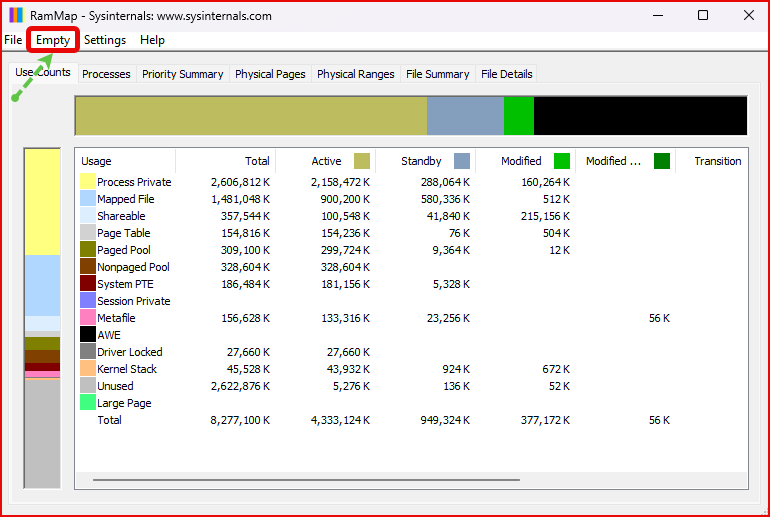Viewport: 770px width, 517px height.
Task: Click the yellow segment of vertical usage bar
Action: point(43,202)
